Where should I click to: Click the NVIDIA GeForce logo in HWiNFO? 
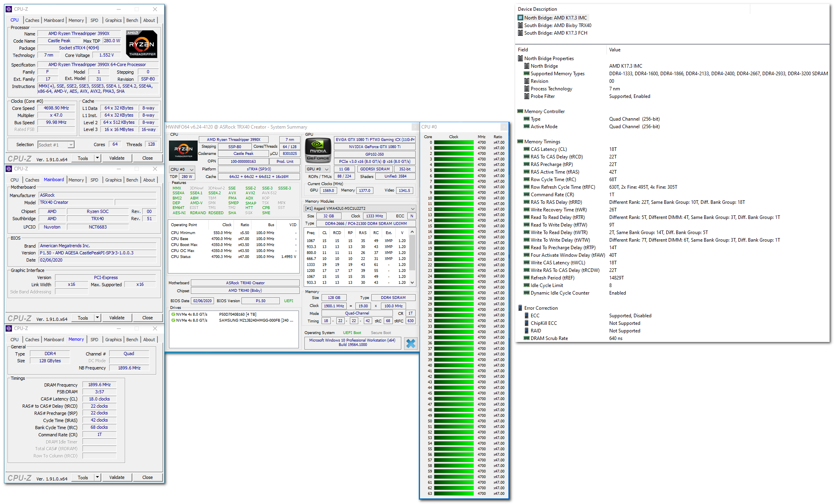[318, 150]
